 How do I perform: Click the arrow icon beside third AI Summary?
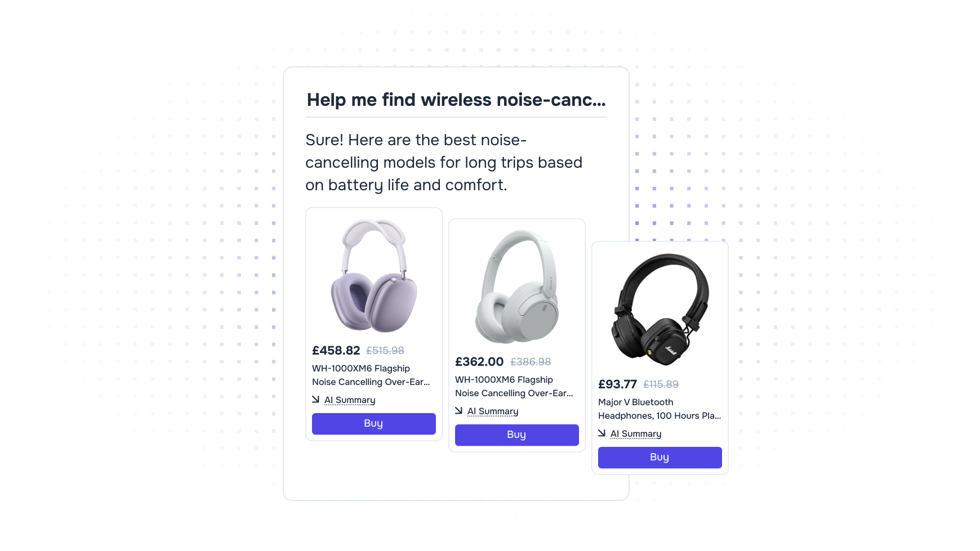point(602,433)
